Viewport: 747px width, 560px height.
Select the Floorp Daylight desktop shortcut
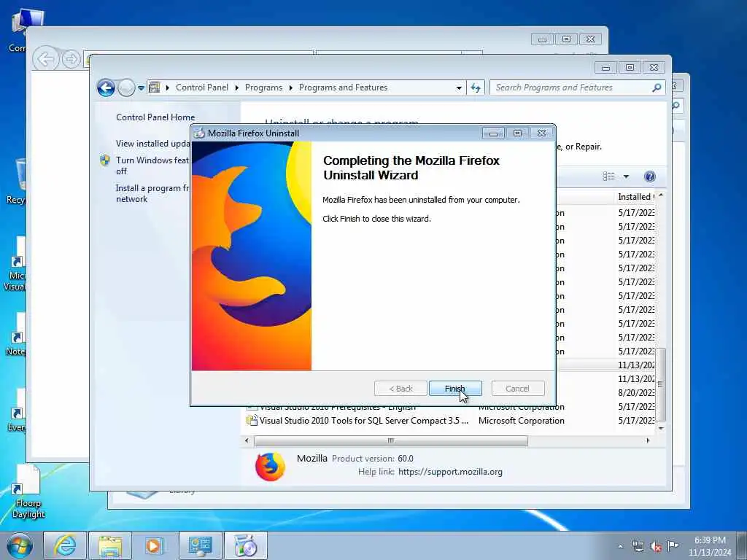(28, 492)
